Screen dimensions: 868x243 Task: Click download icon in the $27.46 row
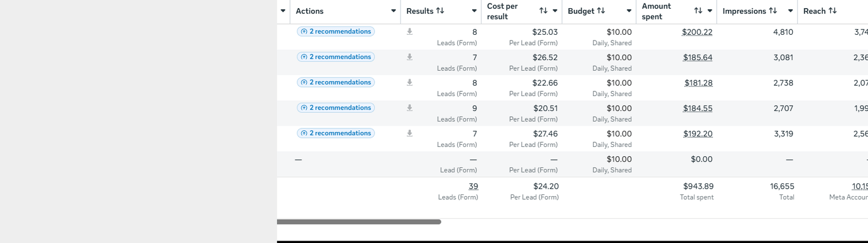410,134
